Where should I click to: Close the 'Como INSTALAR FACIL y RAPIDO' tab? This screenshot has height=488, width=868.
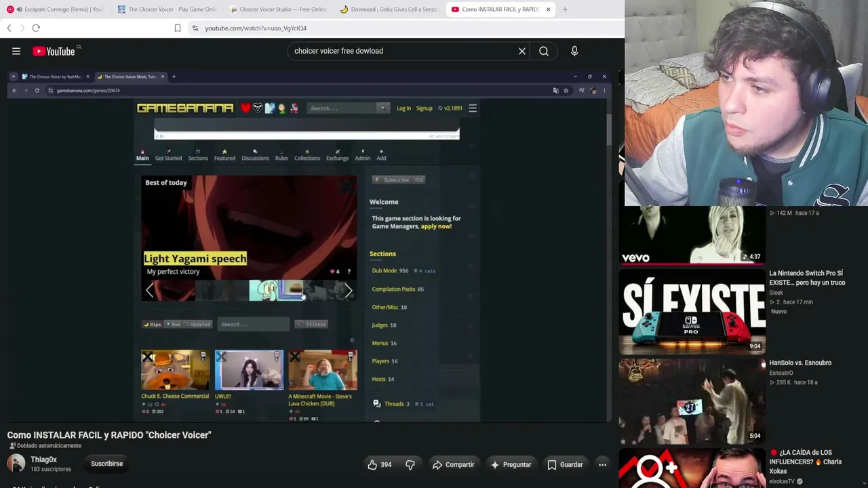coord(548,9)
